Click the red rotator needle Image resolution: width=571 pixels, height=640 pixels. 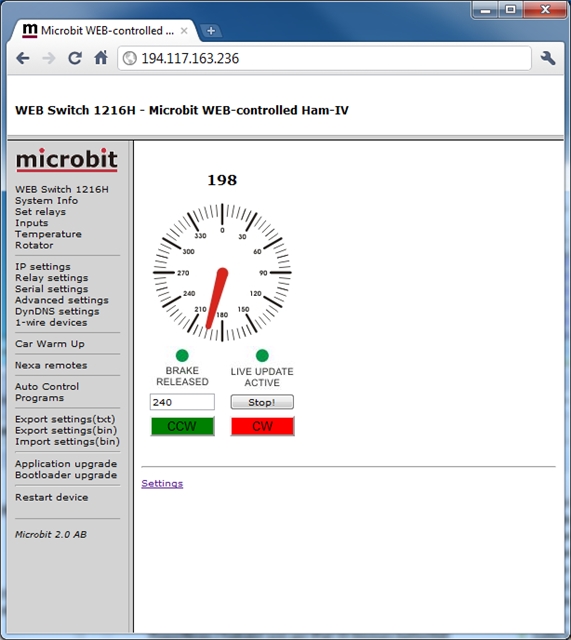[217, 298]
